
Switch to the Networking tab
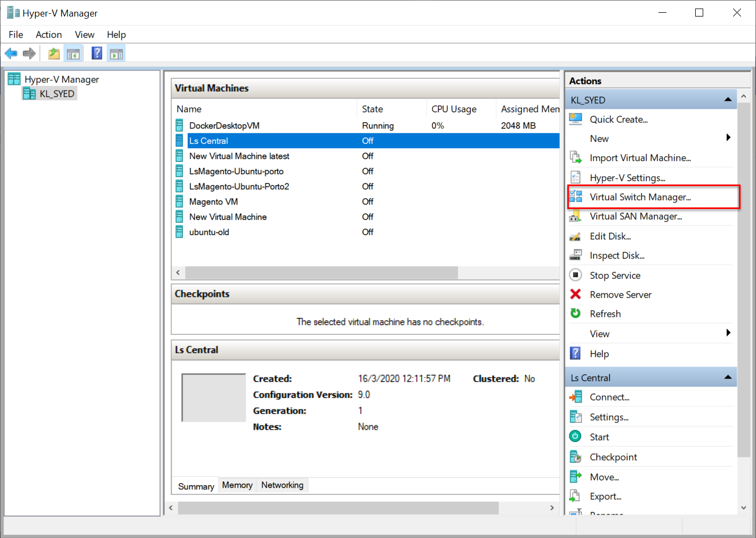pyautogui.click(x=282, y=485)
